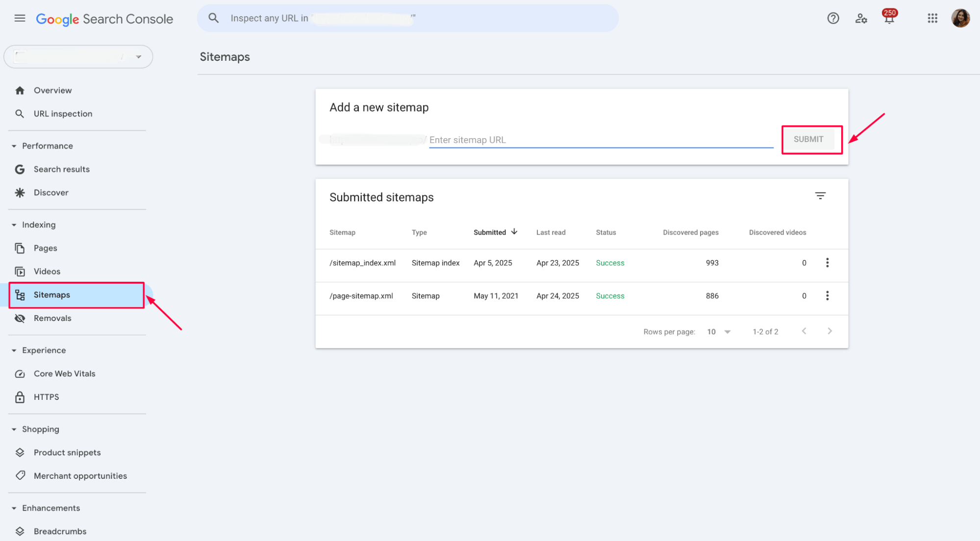Viewport: 980px width, 541px height.
Task: Click the Search results Google G icon
Action: tap(20, 170)
